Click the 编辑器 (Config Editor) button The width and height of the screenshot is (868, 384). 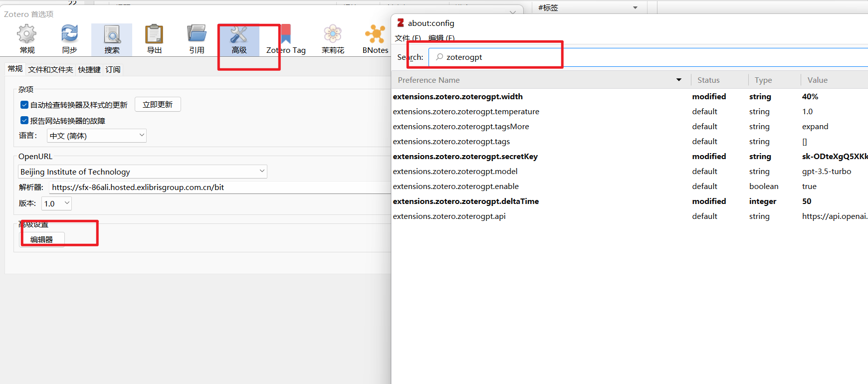(x=42, y=239)
